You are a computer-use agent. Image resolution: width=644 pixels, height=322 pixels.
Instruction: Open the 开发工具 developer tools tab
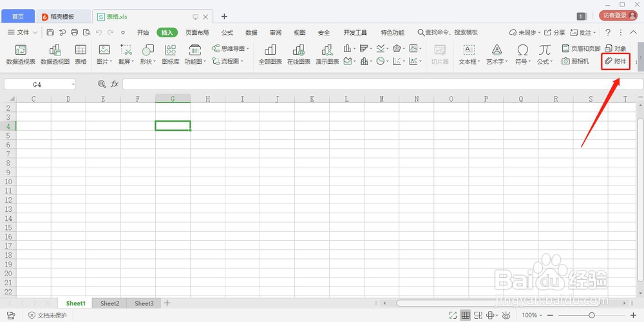(x=355, y=32)
